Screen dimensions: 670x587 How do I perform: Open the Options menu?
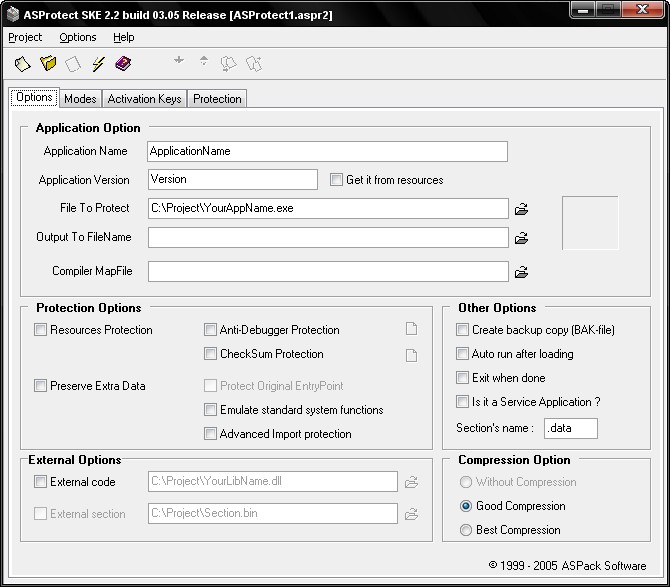coord(78,38)
